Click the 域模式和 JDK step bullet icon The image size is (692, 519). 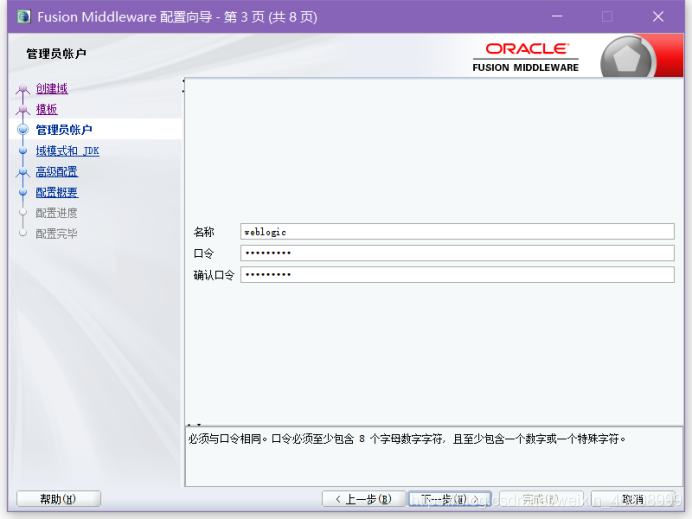coord(23,150)
